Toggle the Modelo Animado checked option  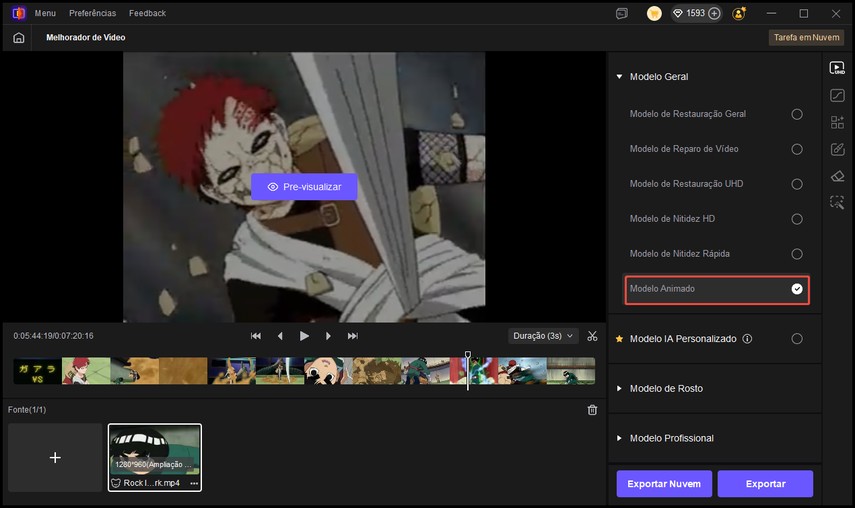pyautogui.click(x=797, y=288)
